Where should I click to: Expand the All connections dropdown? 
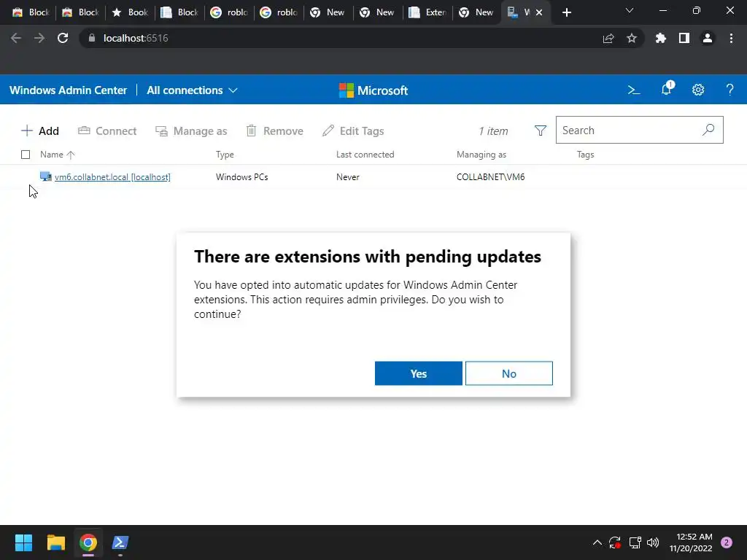(192, 90)
